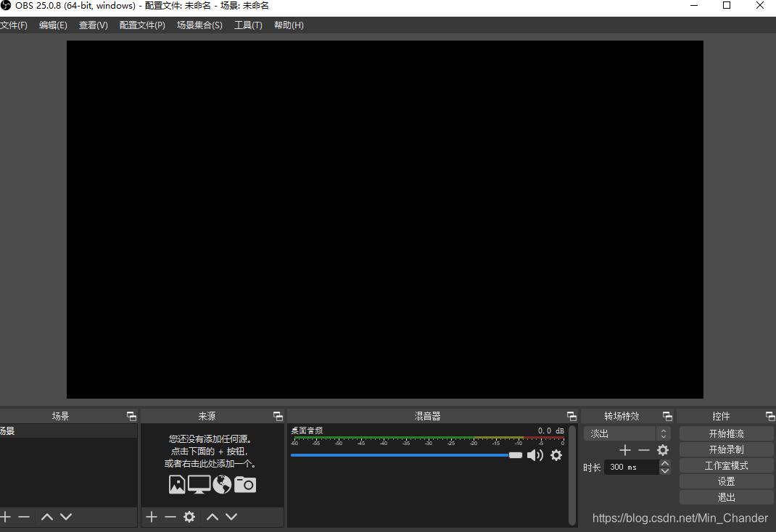
Task: Click the image source icon
Action: point(177,485)
